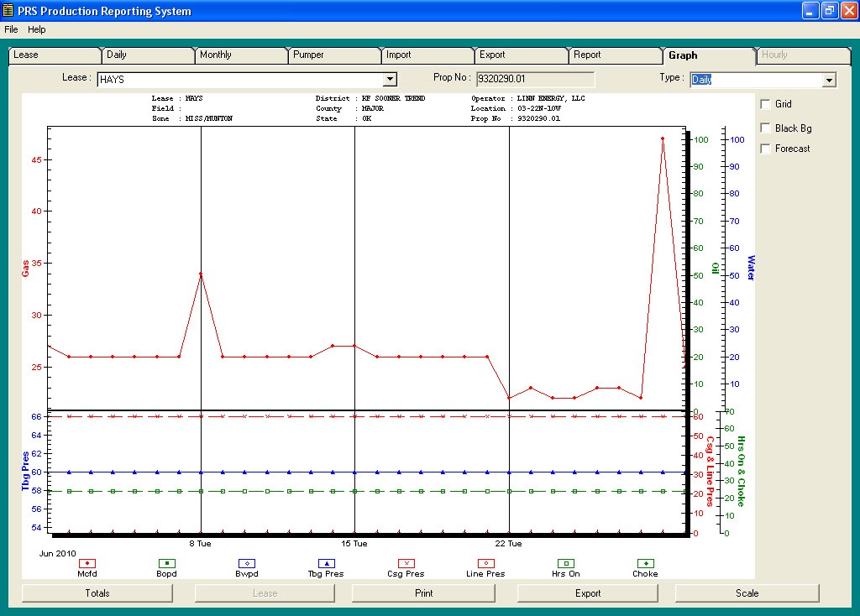The image size is (860, 616).
Task: Select the Csg Pres legend marker
Action: (x=406, y=564)
